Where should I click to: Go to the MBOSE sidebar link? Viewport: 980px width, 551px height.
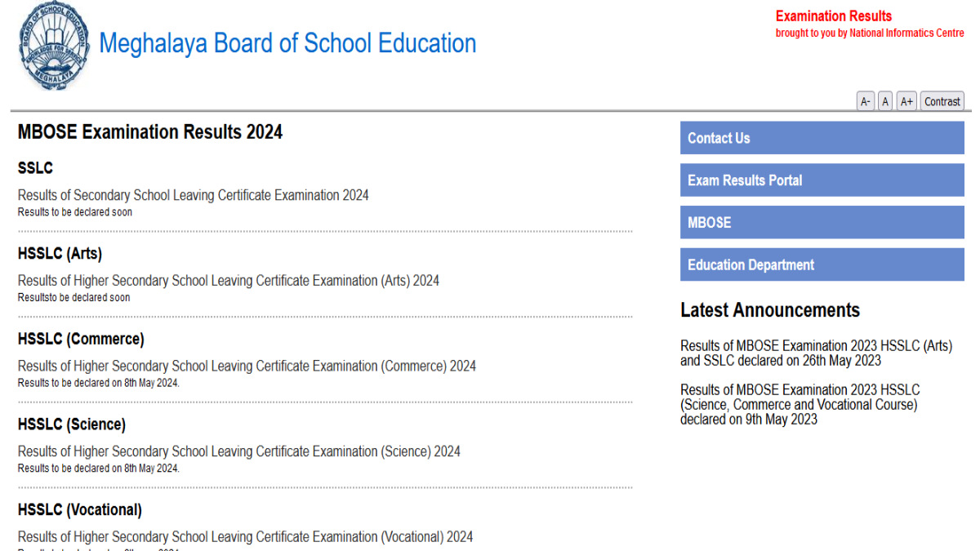tap(822, 223)
